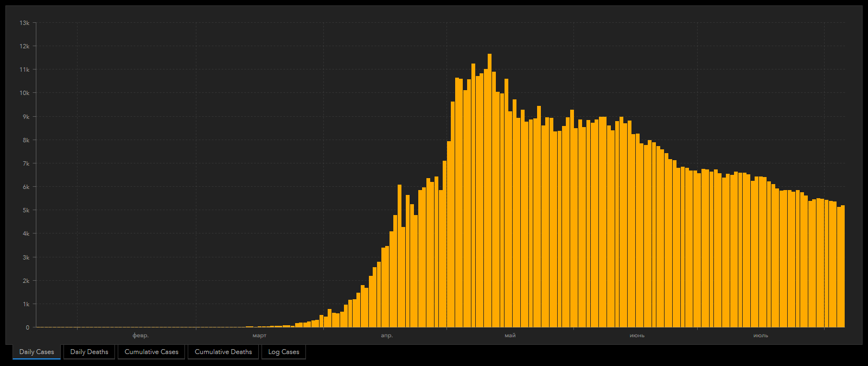Image resolution: width=868 pixels, height=366 pixels.
Task: Open the Daily Deaths tab
Action: coord(89,352)
